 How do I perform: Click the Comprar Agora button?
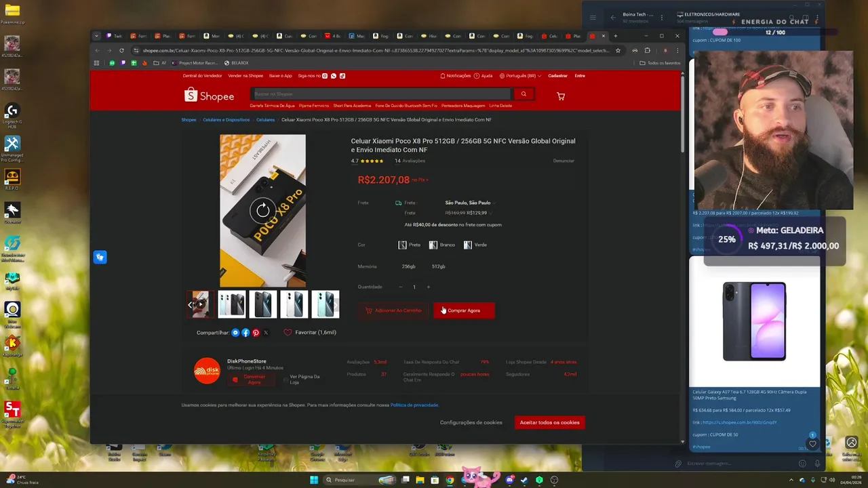(464, 310)
